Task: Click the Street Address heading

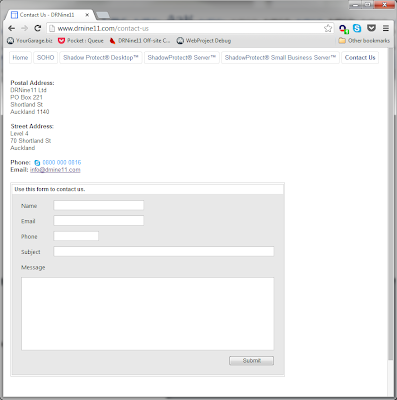Action: pos(32,126)
